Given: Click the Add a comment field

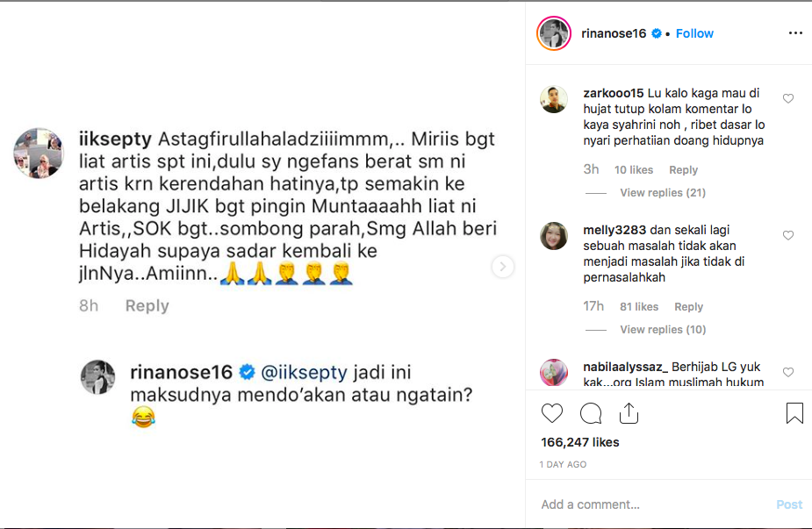Looking at the screenshot, I should tap(652, 504).
